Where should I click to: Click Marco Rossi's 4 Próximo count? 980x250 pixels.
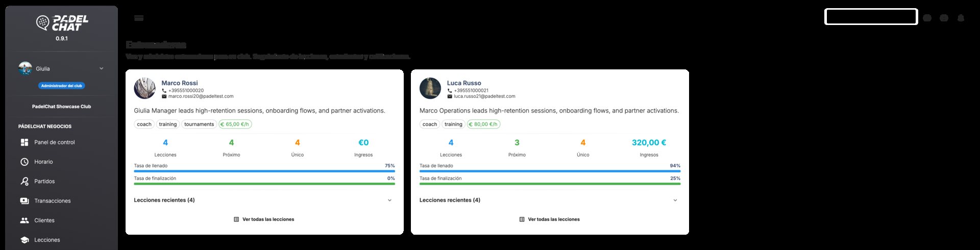[x=231, y=142]
